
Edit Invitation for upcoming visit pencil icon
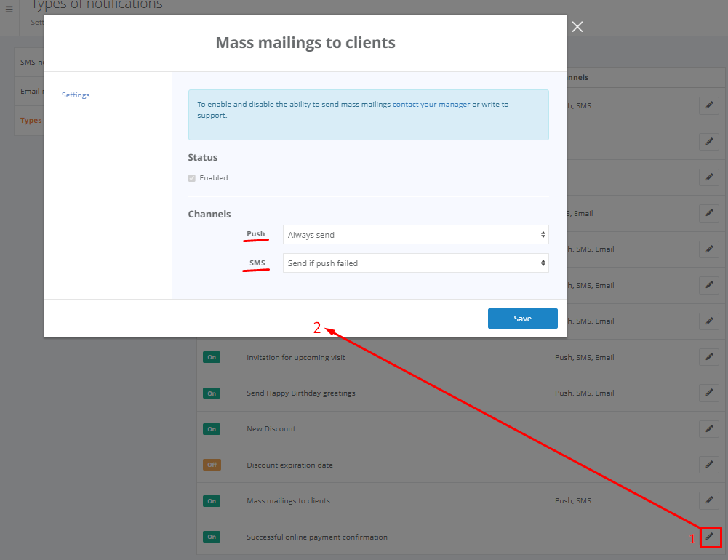[709, 356]
